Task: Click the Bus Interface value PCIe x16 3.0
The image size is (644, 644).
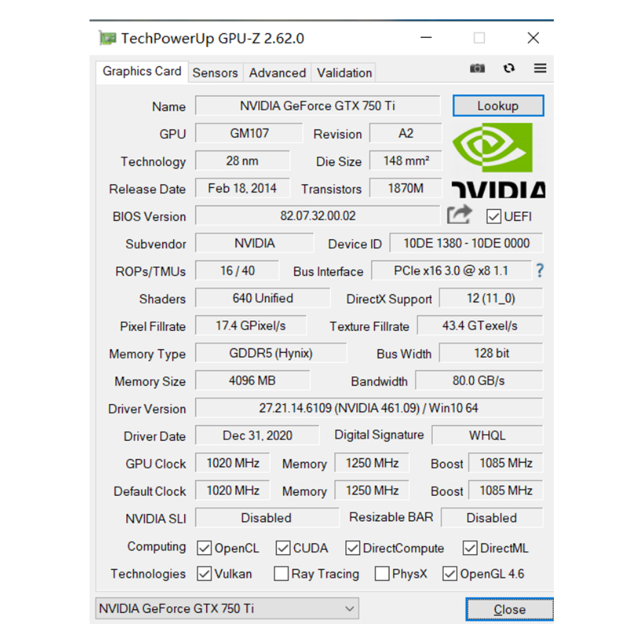Action: 451,270
